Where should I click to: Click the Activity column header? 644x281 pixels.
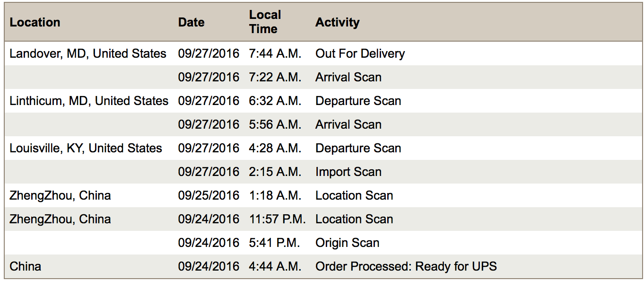pyautogui.click(x=338, y=22)
